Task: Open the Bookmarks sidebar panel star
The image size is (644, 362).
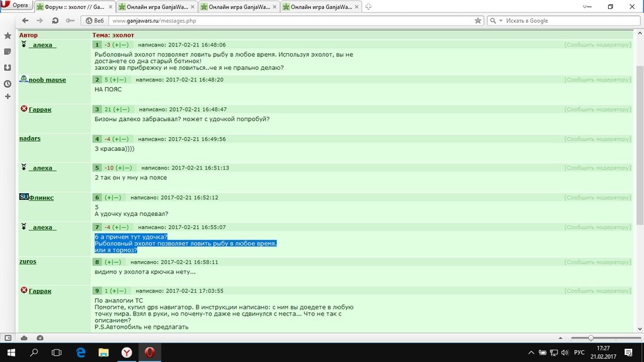Action: [x=8, y=36]
